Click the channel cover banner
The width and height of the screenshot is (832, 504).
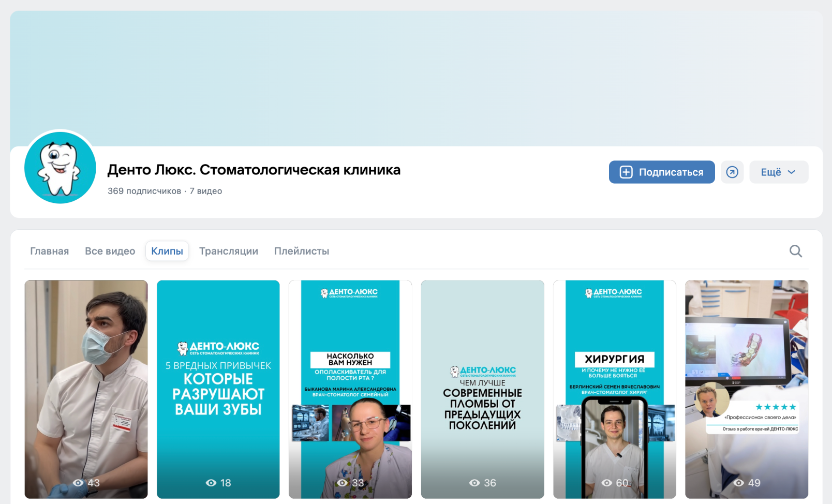pyautogui.click(x=417, y=78)
